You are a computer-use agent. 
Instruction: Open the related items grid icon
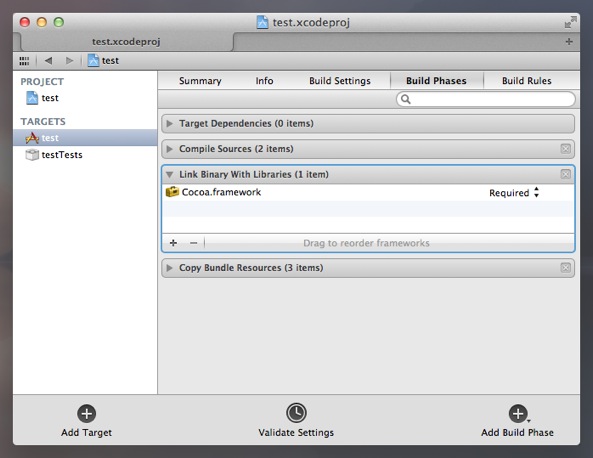click(x=24, y=61)
